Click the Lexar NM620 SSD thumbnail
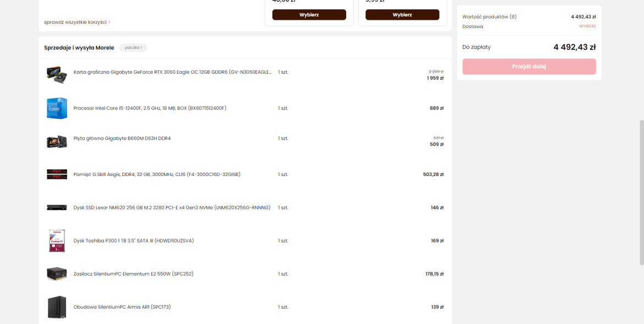This screenshot has height=324, width=644. [57, 207]
